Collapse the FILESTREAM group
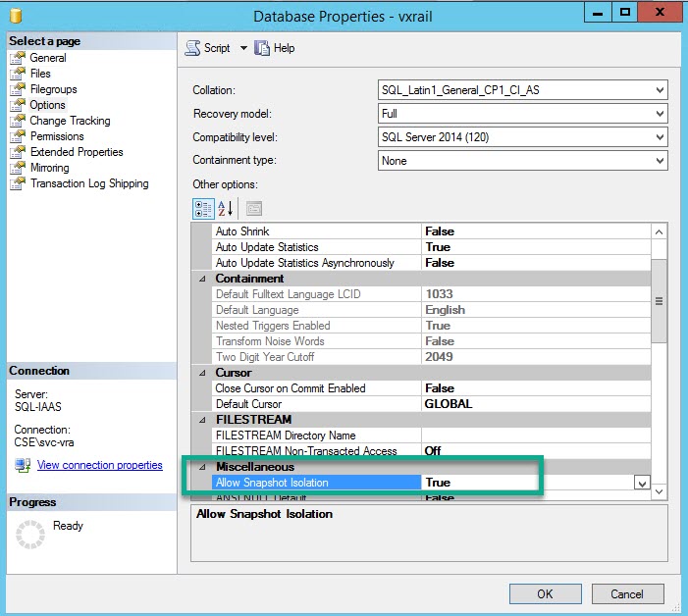Screen dimensions: 688x616 coord(203,420)
